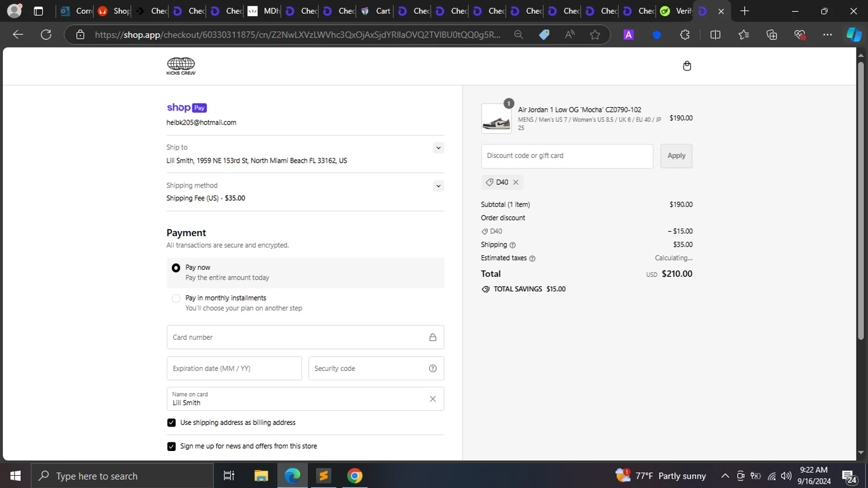The height and width of the screenshot is (488, 868).
Task: Click the Air Jordan 1 product thumbnail
Action: [496, 119]
